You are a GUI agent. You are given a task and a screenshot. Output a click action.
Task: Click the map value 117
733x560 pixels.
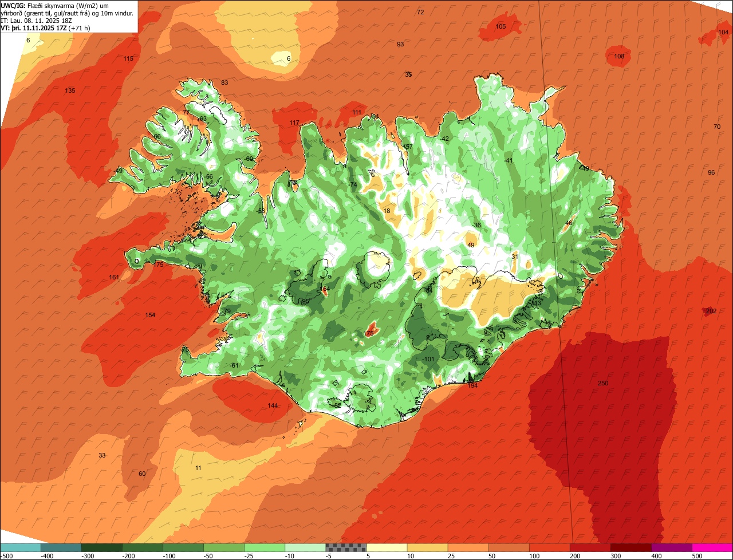[x=294, y=123]
